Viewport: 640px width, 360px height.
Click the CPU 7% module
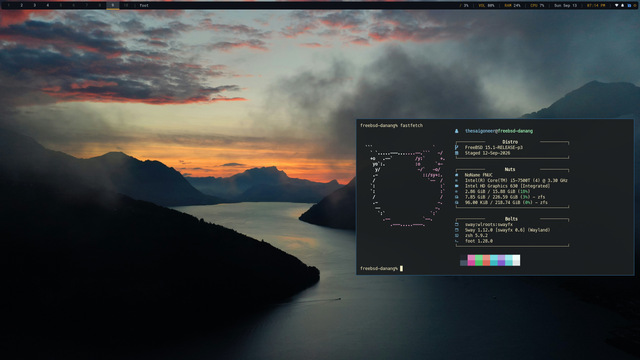coord(537,5)
